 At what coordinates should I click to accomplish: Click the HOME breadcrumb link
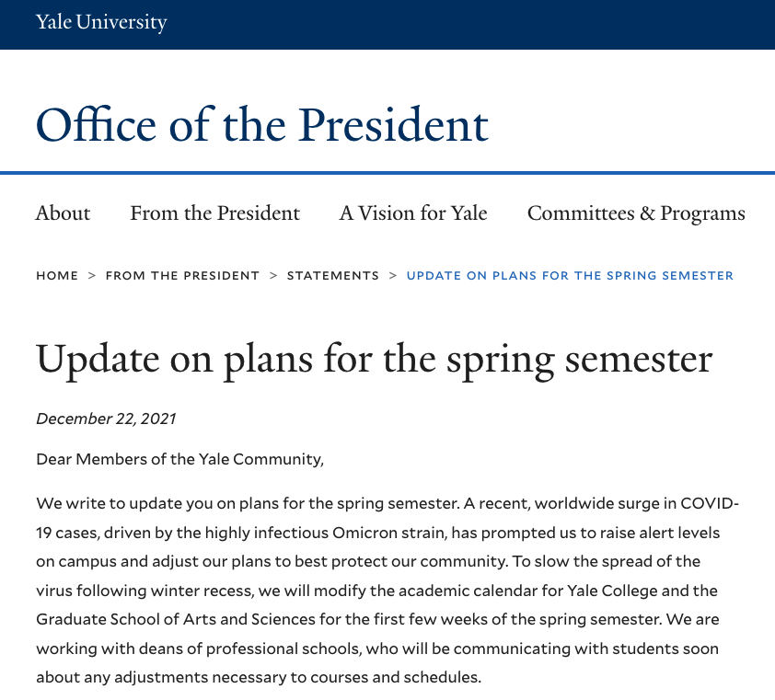57,276
